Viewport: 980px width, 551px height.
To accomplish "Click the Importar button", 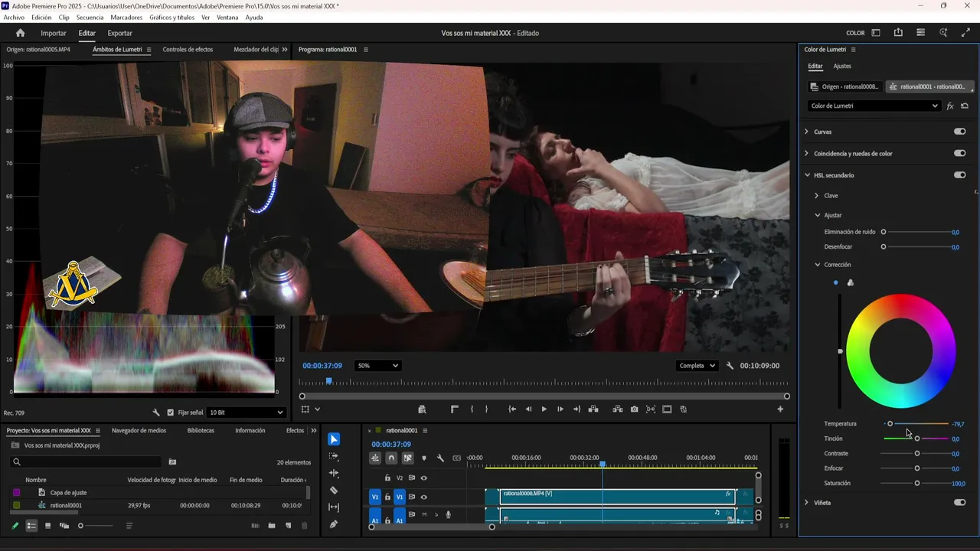I will pos(54,34).
